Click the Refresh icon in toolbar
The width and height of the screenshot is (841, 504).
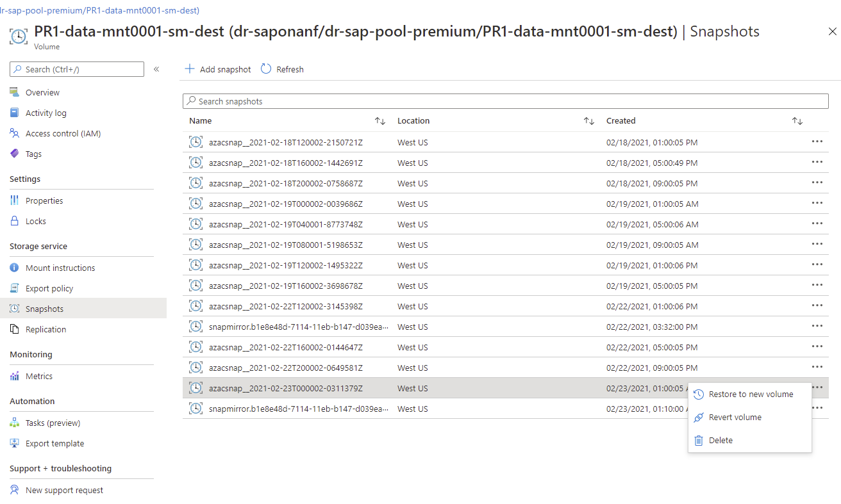pos(266,69)
